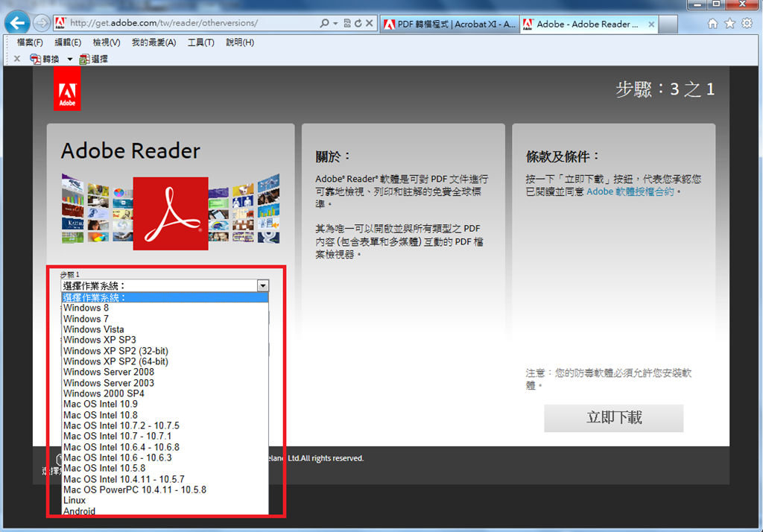
Task: Click the 轉換 PDF convert toolbar button
Action: point(44,59)
